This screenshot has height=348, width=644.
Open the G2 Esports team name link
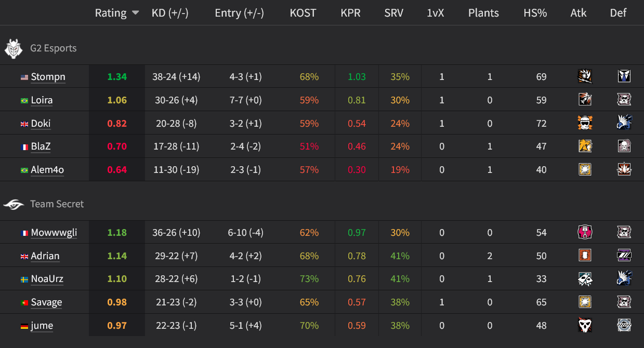coord(53,48)
